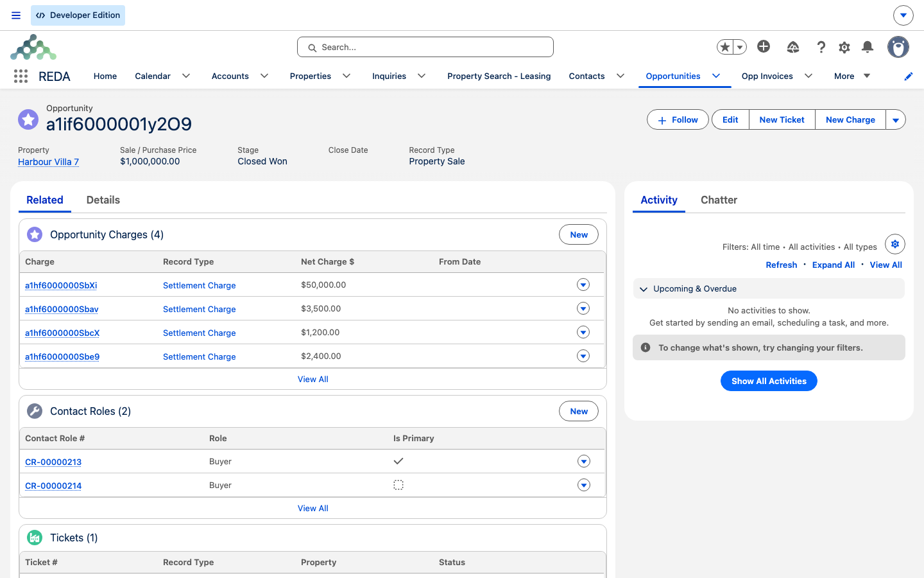Open the Harbour Villa 7 property link
Image resolution: width=924 pixels, height=578 pixels.
click(48, 162)
